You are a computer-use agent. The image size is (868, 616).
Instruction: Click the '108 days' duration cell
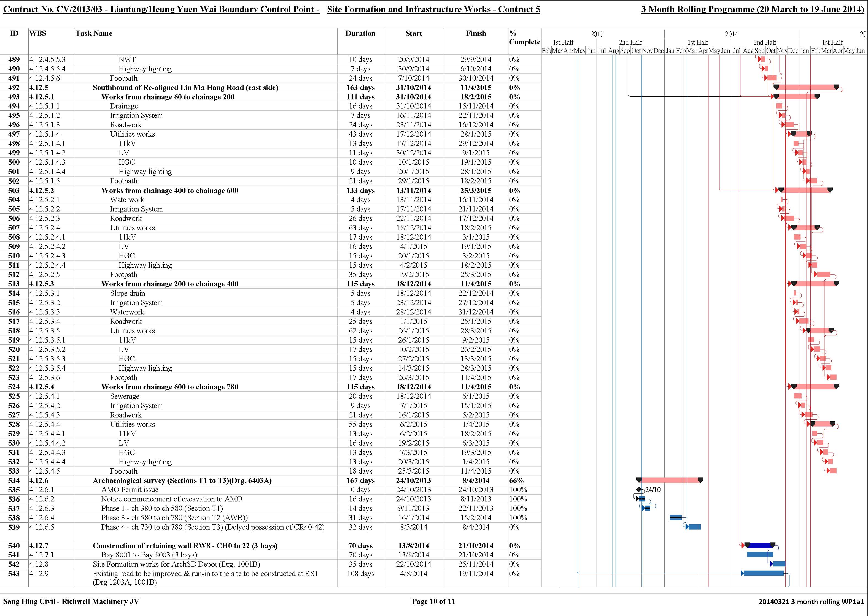point(360,574)
